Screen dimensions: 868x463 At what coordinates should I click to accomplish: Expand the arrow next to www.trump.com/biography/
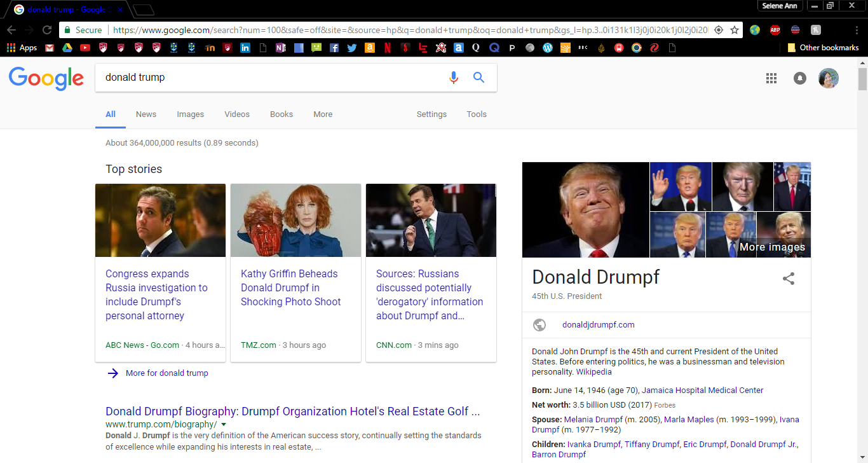click(x=224, y=425)
